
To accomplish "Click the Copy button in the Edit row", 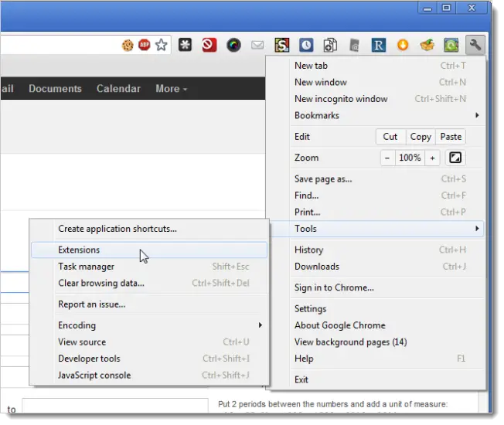I will 421,137.
